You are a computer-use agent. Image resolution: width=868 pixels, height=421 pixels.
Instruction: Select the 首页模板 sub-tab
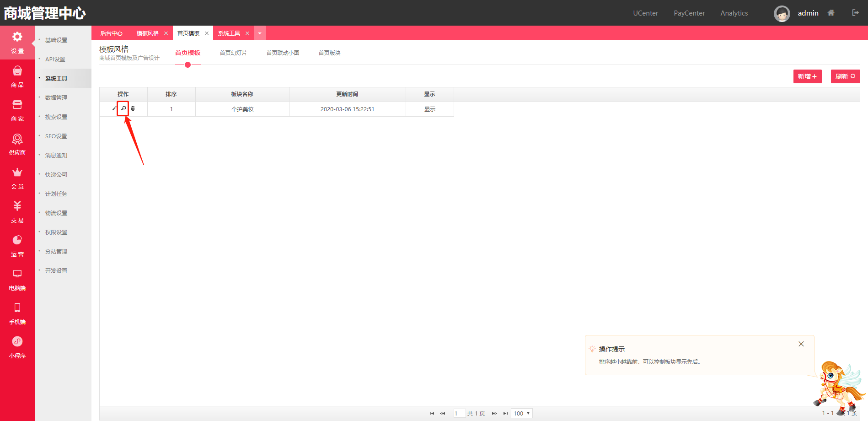tap(188, 53)
